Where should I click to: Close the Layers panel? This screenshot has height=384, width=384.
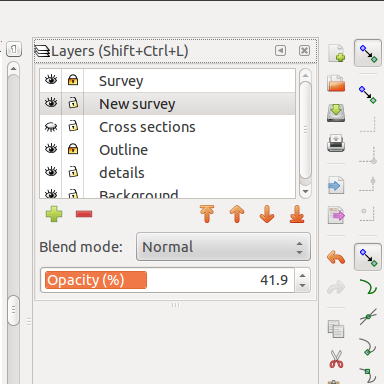click(x=304, y=51)
